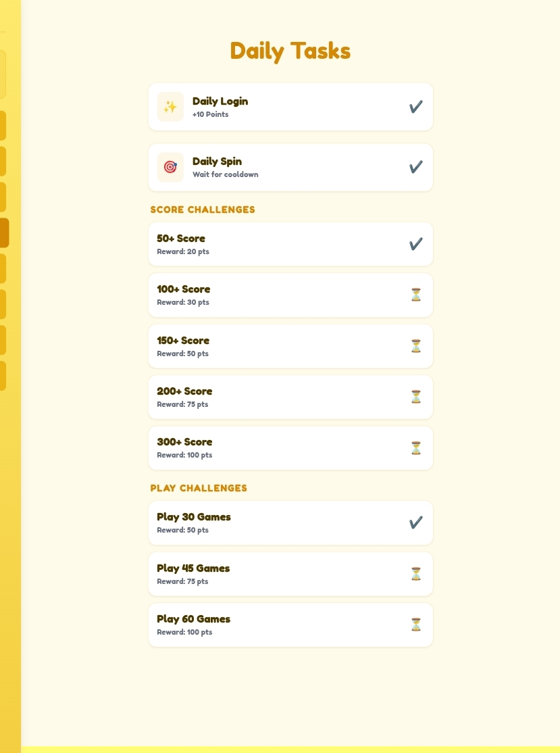Open the Daily Login task card
Screen dimensions: 560x753
coord(290,107)
